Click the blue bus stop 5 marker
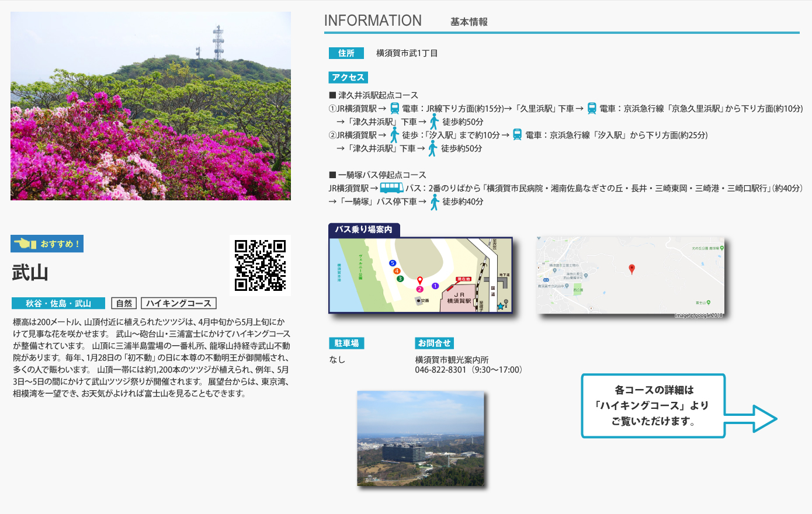The height and width of the screenshot is (514, 812). point(393,263)
